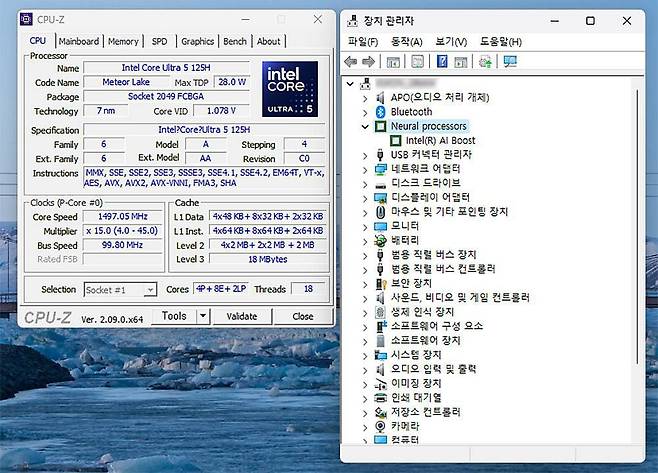
Task: Click the Device Manager vertical scrollbar
Action: point(637,227)
